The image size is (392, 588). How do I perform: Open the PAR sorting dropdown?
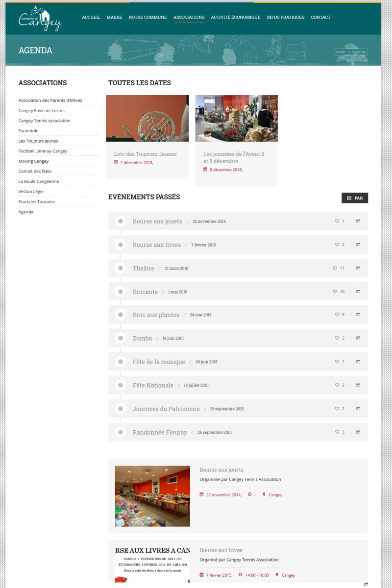355,198
